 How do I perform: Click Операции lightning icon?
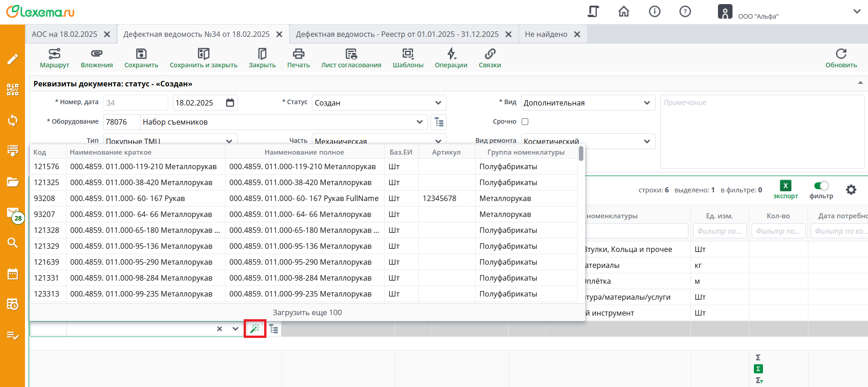pyautogui.click(x=451, y=54)
